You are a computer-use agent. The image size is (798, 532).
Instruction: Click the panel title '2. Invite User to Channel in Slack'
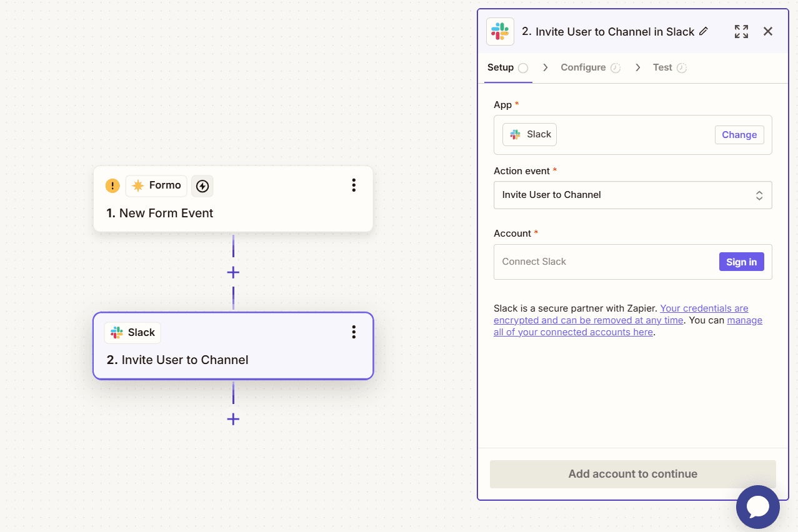tap(608, 32)
